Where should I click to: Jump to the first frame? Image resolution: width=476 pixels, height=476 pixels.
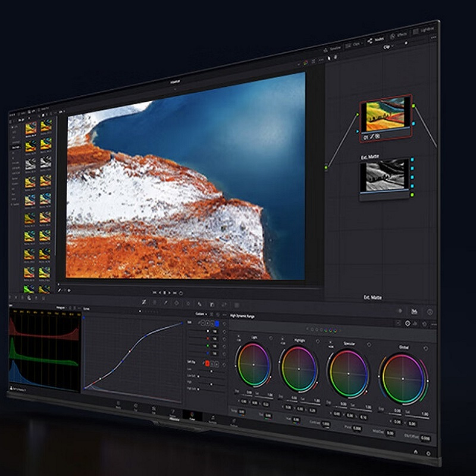154,293
